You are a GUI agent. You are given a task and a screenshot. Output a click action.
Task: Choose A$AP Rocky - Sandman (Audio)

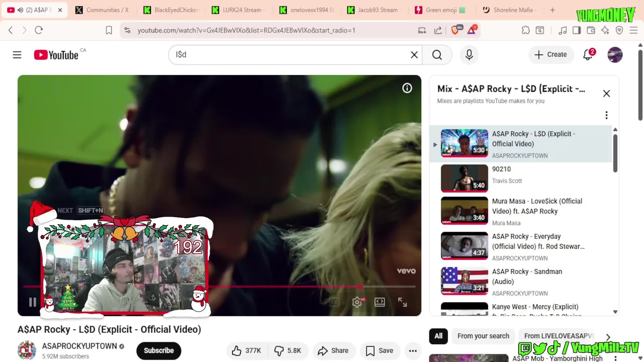point(521,282)
